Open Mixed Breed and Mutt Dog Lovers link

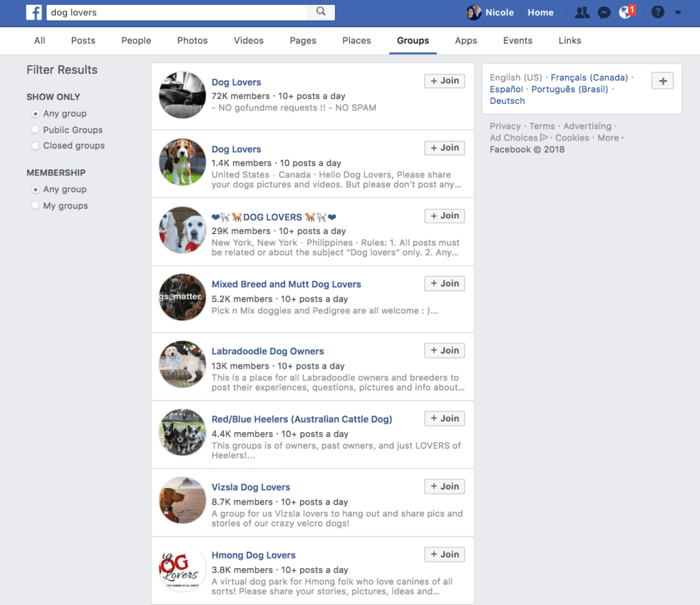(x=286, y=284)
